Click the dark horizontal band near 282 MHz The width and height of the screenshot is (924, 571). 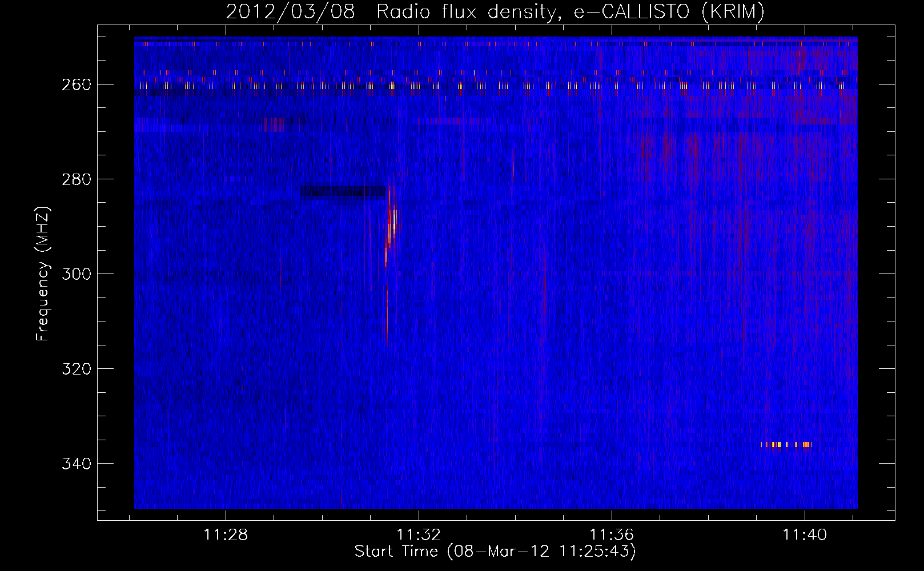tap(343, 191)
